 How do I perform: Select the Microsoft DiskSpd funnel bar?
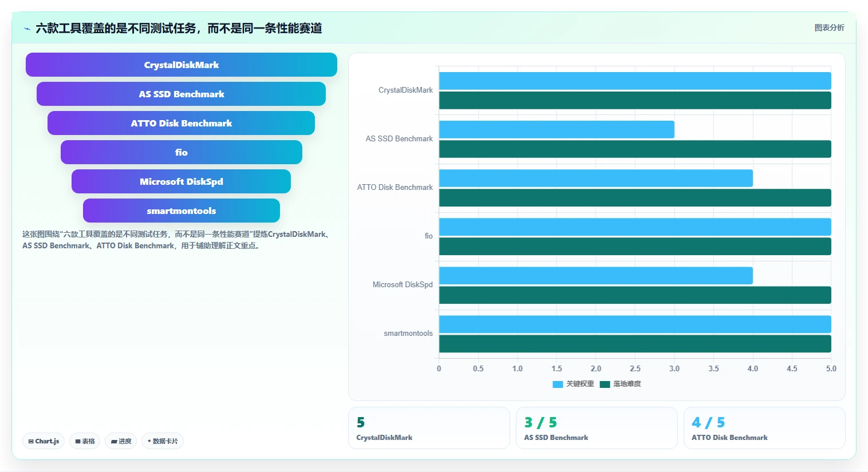tap(182, 181)
